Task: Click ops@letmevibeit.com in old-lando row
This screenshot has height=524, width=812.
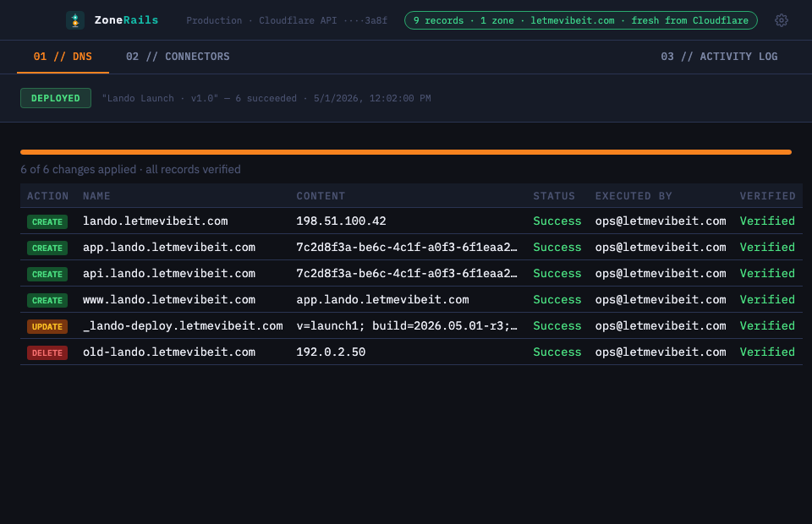Action: pyautogui.click(x=661, y=352)
